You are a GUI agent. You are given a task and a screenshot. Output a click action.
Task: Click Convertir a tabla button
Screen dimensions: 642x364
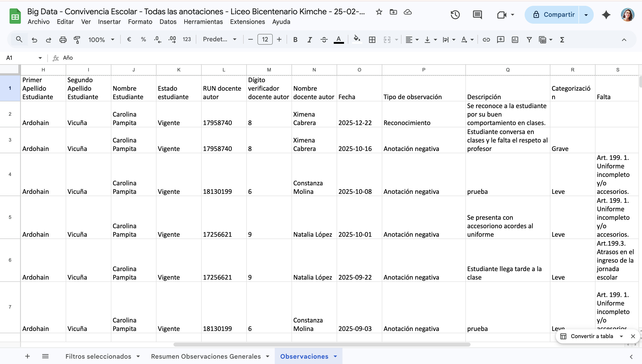tap(591, 336)
